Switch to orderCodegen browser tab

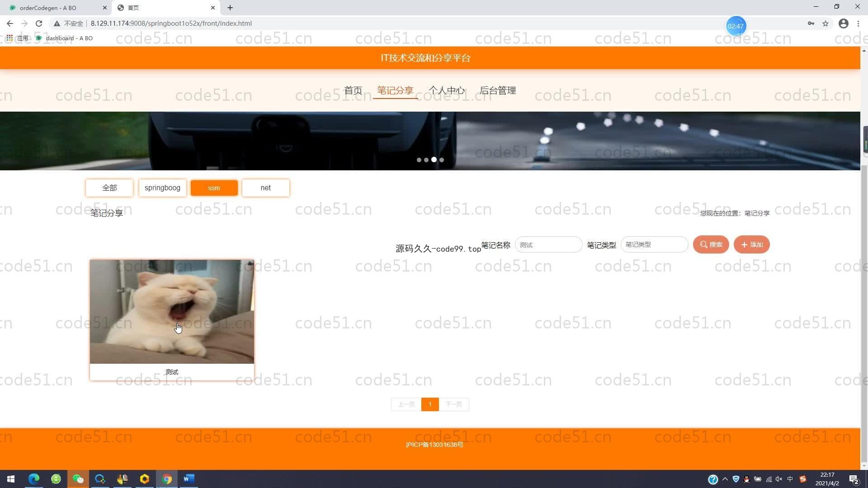pyautogui.click(x=48, y=8)
